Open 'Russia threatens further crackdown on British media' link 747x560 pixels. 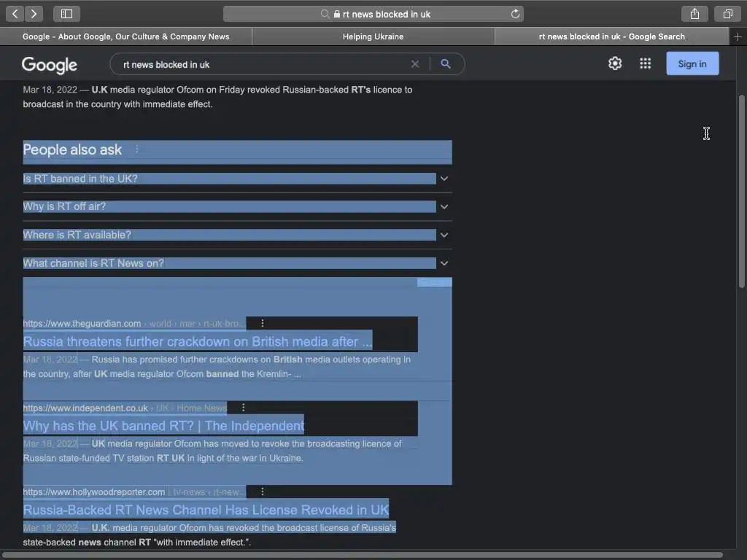[x=198, y=341]
